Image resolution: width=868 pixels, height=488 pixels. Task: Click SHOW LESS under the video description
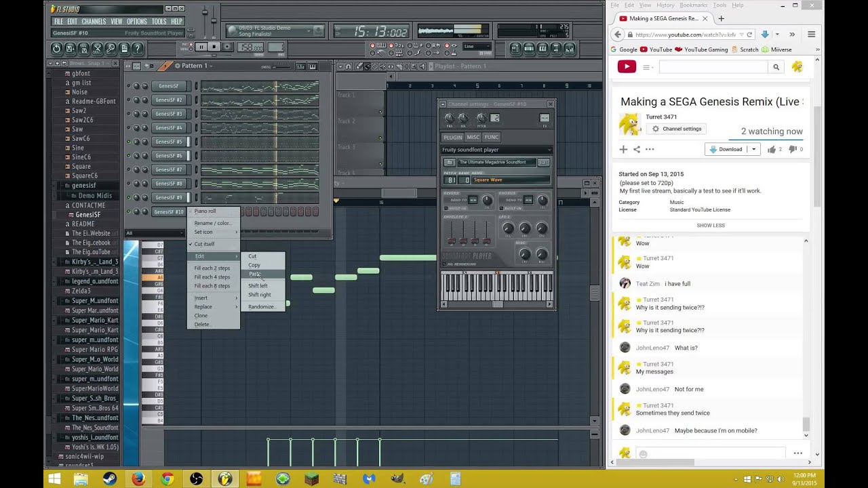(710, 226)
